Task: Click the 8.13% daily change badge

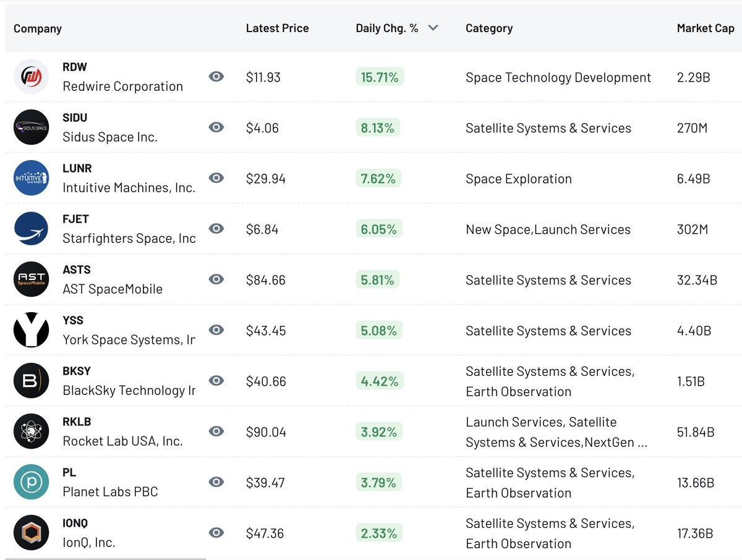Action: click(378, 127)
